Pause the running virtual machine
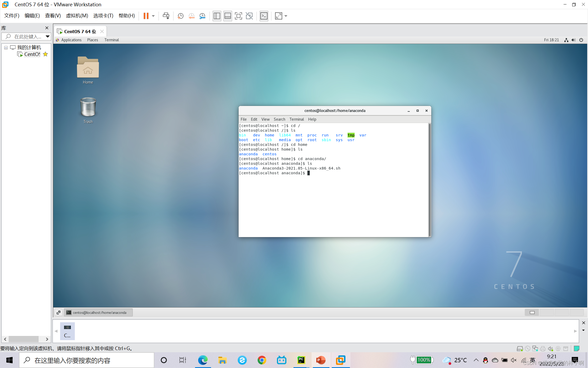The height and width of the screenshot is (368, 588). pyautogui.click(x=146, y=16)
